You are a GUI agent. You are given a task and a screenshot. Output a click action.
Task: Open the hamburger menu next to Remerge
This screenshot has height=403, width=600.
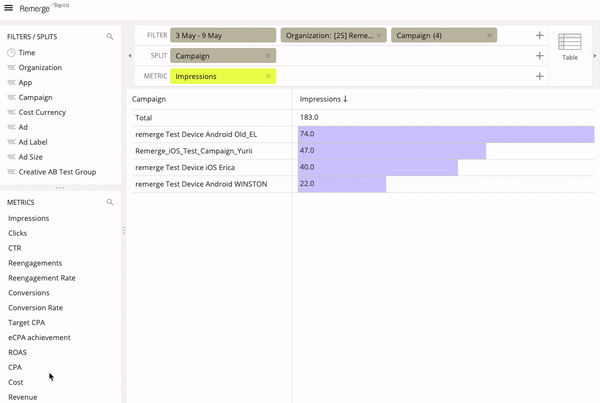click(x=9, y=9)
